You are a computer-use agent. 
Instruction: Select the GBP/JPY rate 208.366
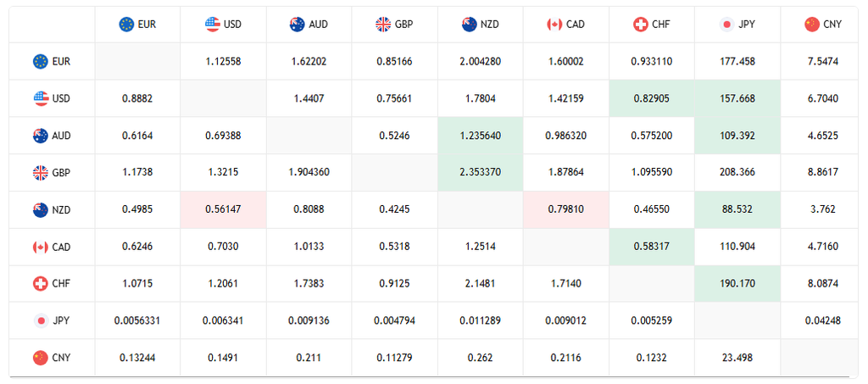[x=737, y=173]
